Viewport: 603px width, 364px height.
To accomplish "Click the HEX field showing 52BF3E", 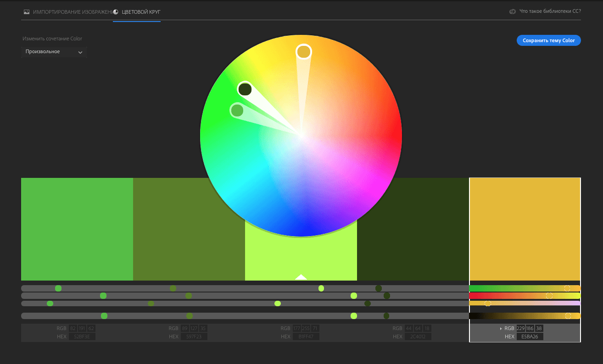I will pyautogui.click(x=82, y=336).
